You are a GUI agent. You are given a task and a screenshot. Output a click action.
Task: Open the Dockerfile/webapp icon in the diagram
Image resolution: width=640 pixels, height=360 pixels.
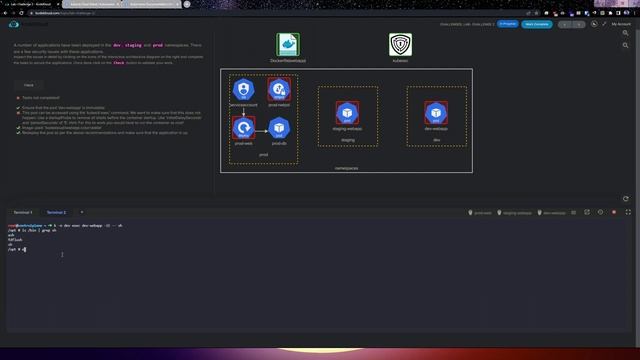pos(288,44)
